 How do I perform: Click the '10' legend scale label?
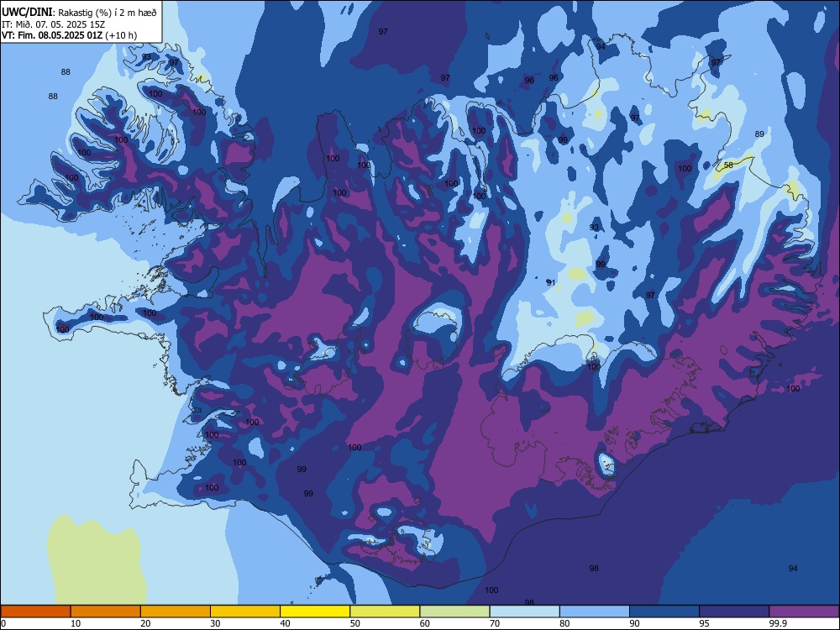pos(76,623)
